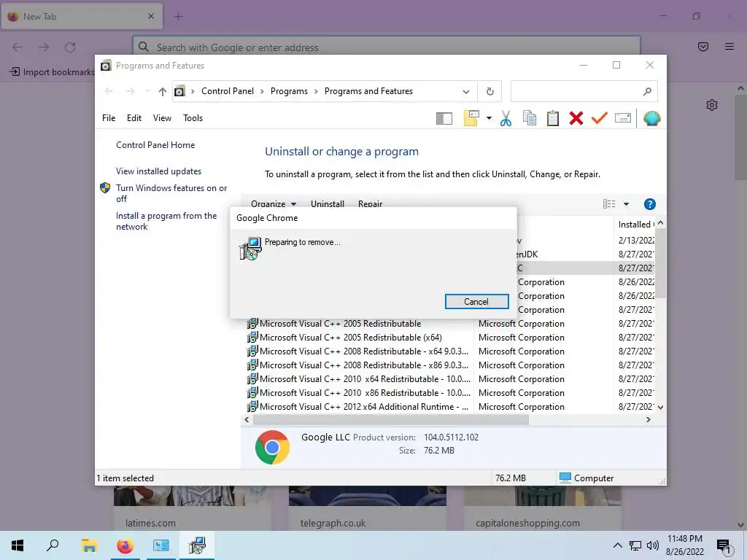Click the Paste clipboard icon

pos(553,118)
